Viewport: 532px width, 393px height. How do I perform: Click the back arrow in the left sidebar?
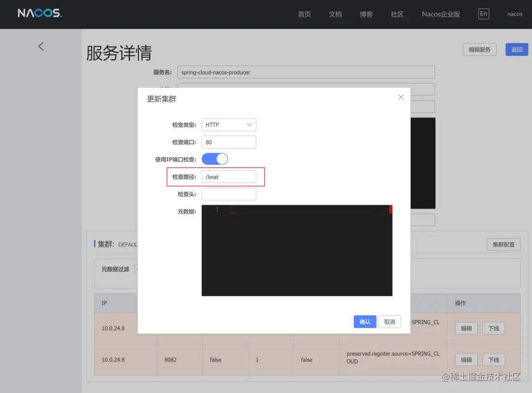coord(41,46)
